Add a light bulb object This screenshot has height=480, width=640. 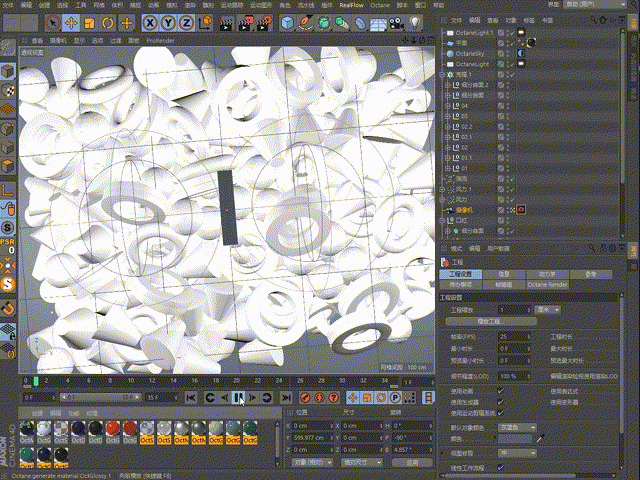(415, 23)
